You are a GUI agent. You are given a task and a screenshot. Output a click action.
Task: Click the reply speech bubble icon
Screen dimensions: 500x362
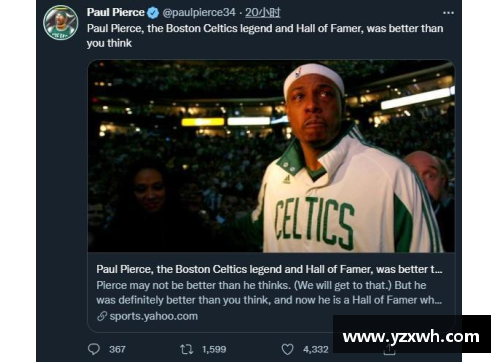[x=94, y=349]
